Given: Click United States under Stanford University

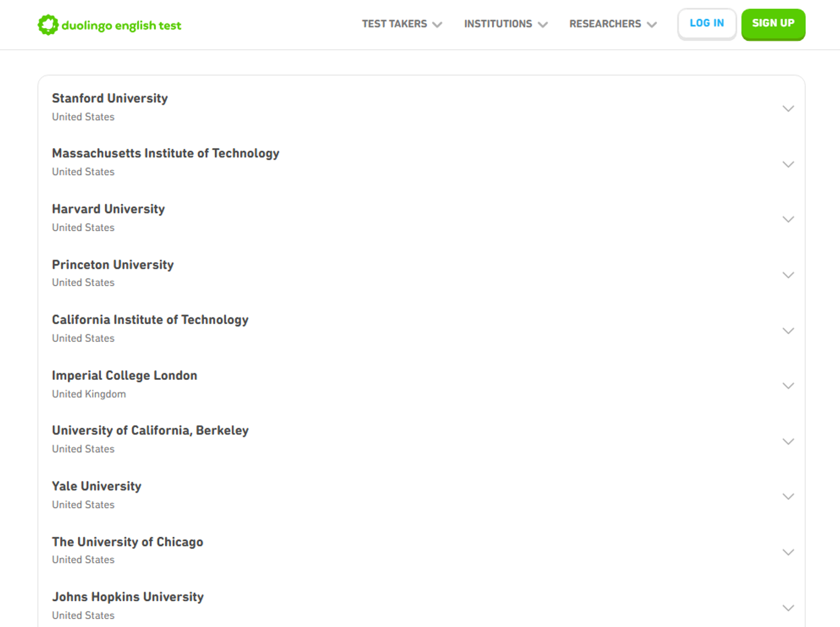Looking at the screenshot, I should (x=83, y=117).
